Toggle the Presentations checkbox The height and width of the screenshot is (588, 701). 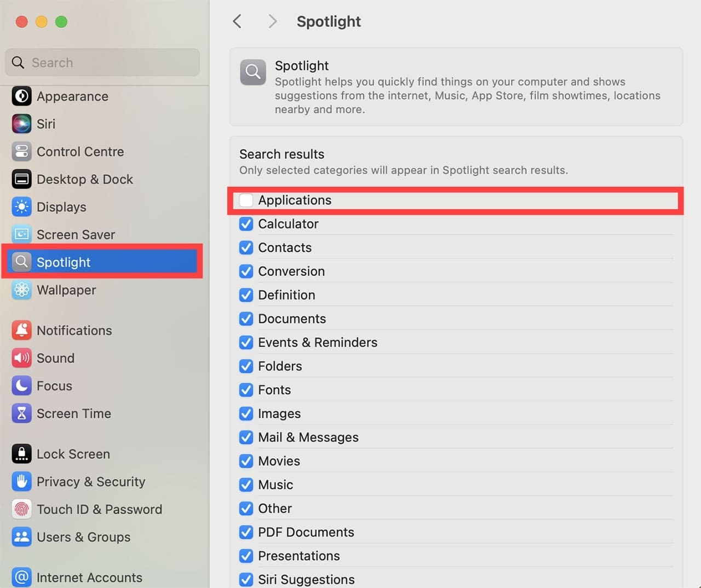point(246,556)
